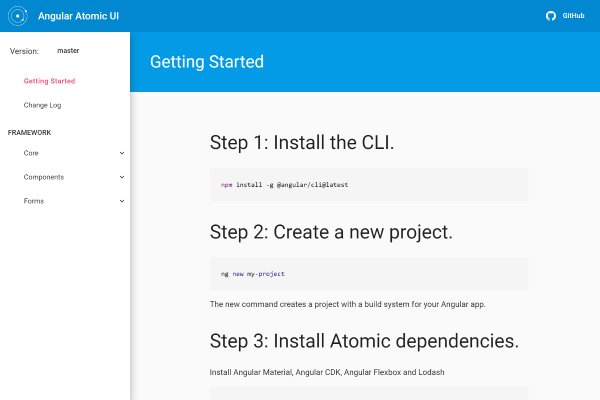
Task: Click the Step 3 Install Atomic dependencies heading
Action: click(364, 340)
